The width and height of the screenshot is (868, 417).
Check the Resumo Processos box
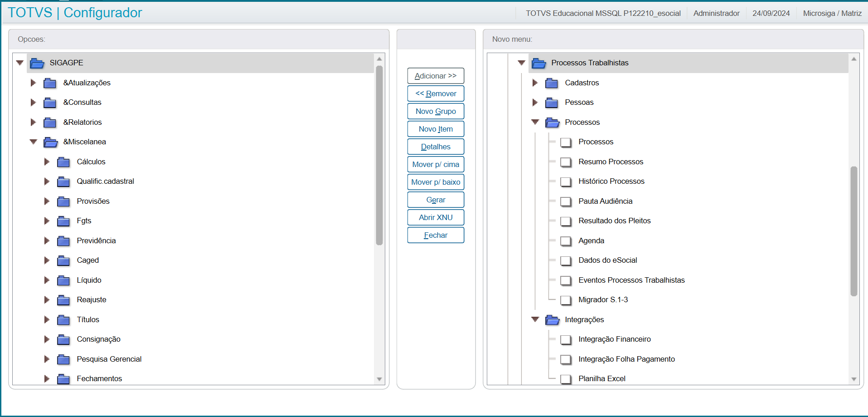(x=566, y=162)
